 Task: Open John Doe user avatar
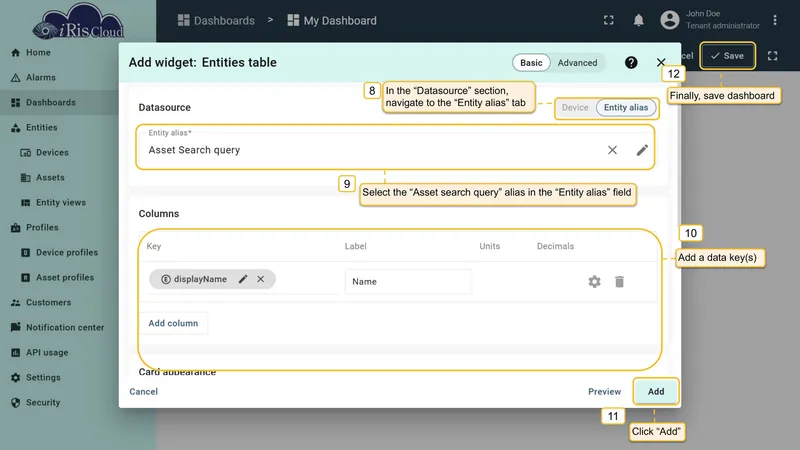pyautogui.click(x=670, y=20)
